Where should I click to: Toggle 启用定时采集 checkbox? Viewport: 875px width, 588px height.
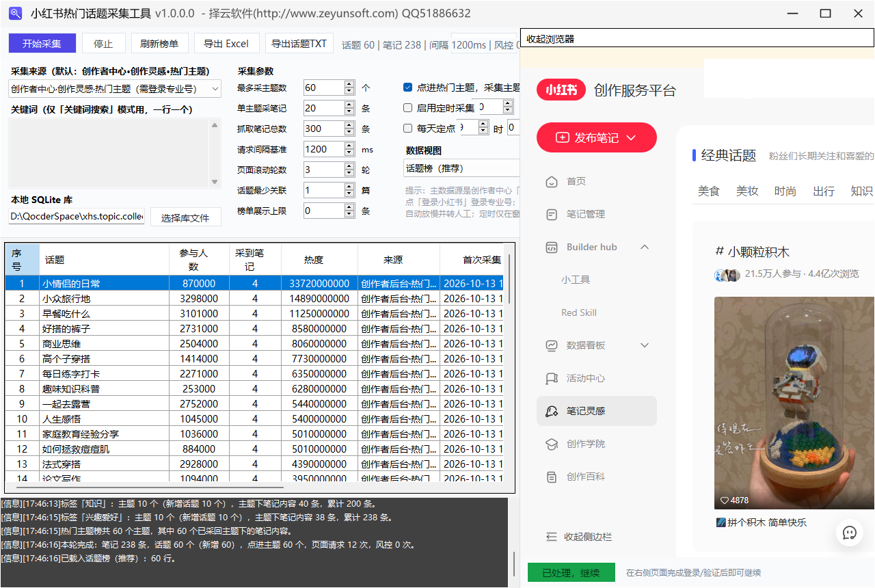(407, 108)
